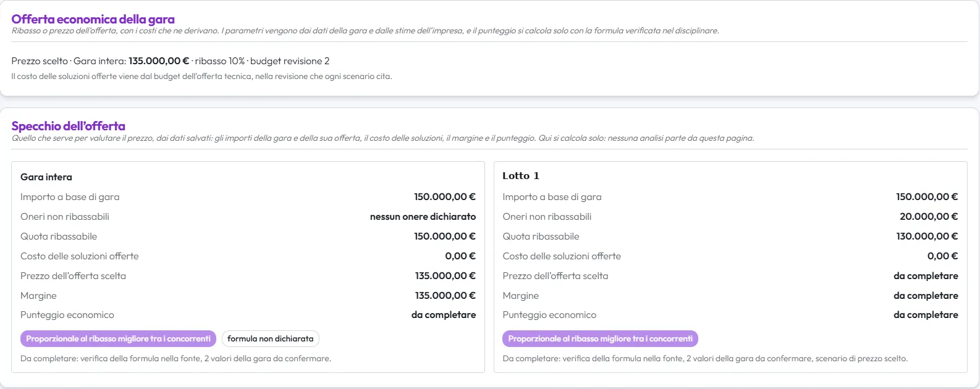Image resolution: width=980 pixels, height=389 pixels.
Task: Click Lotto 1 Margine label
Action: tap(521, 296)
